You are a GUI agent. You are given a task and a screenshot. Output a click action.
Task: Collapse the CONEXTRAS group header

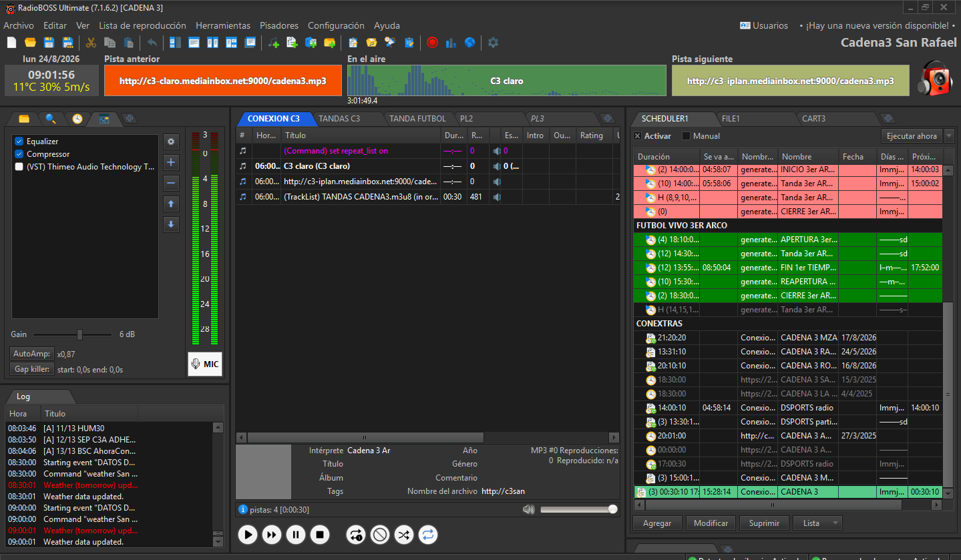coord(659,324)
